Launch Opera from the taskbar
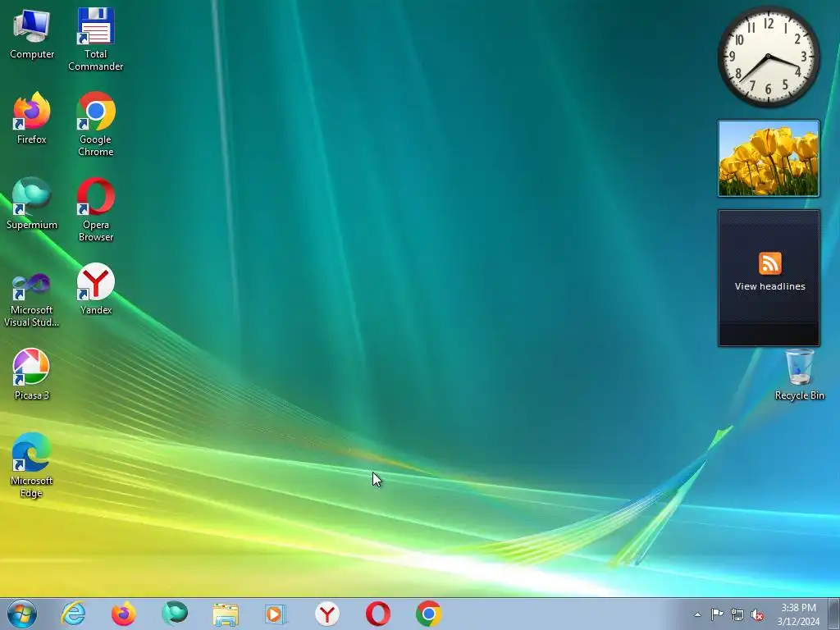This screenshot has height=630, width=840. click(377, 614)
